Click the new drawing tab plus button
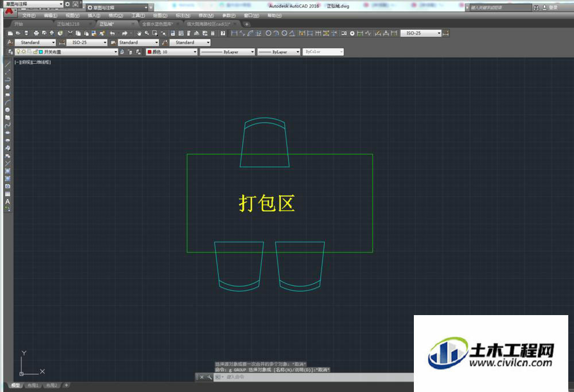 247,24
